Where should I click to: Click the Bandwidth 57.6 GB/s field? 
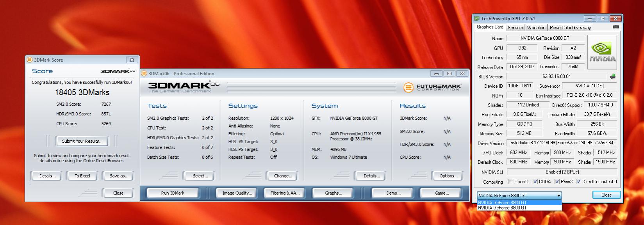point(597,133)
